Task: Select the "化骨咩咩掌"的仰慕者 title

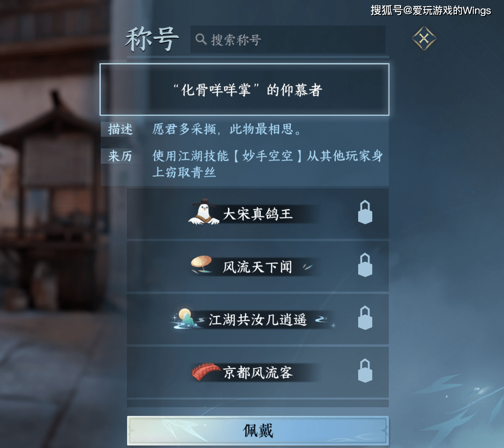Action: 244,90
